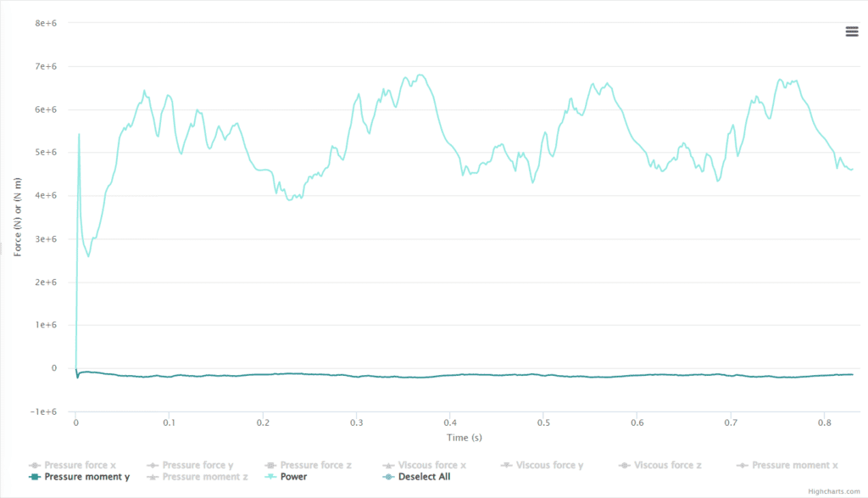This screenshot has height=498, width=868.
Task: Click the initial Power spike near 0 s
Action: [x=79, y=134]
